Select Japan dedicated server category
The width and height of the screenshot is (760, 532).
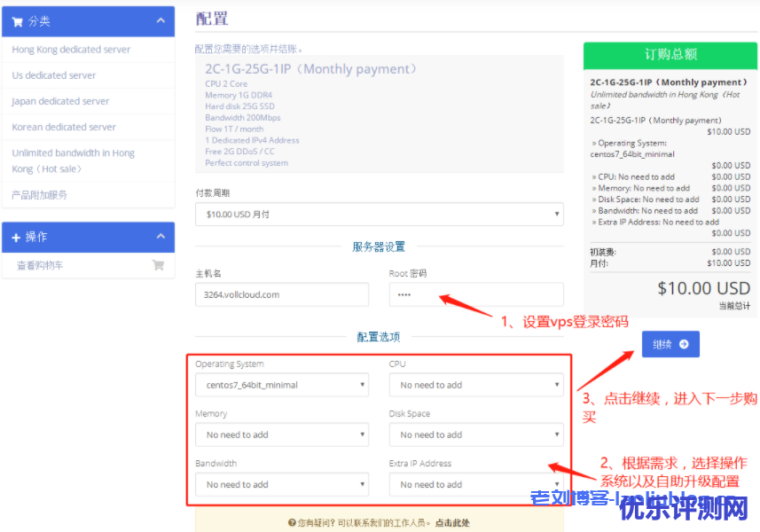coord(61,101)
